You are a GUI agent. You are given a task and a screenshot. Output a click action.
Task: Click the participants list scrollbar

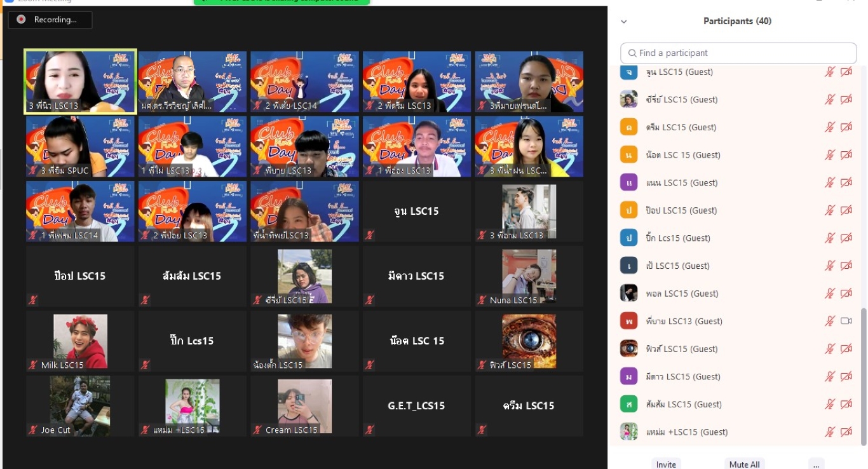click(x=863, y=376)
